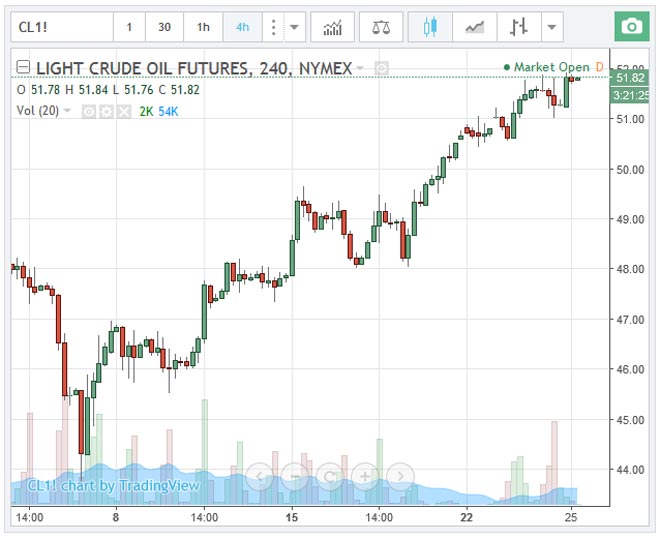Expand the time interval dropdown arrow
The height and width of the screenshot is (539, 660).
click(x=292, y=27)
